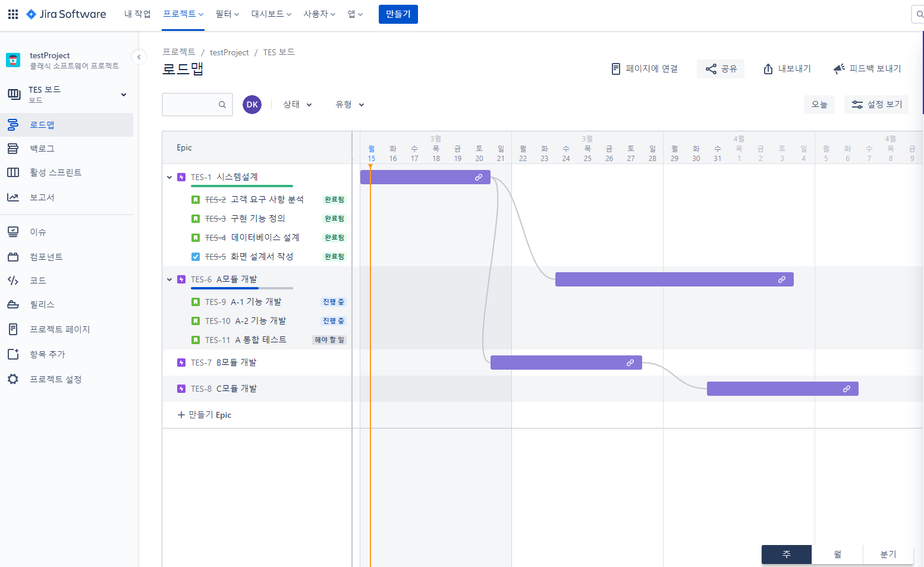Open issue TES-2 고객 요구 사항 분석
Screen dimensions: 924x567
coord(254,200)
